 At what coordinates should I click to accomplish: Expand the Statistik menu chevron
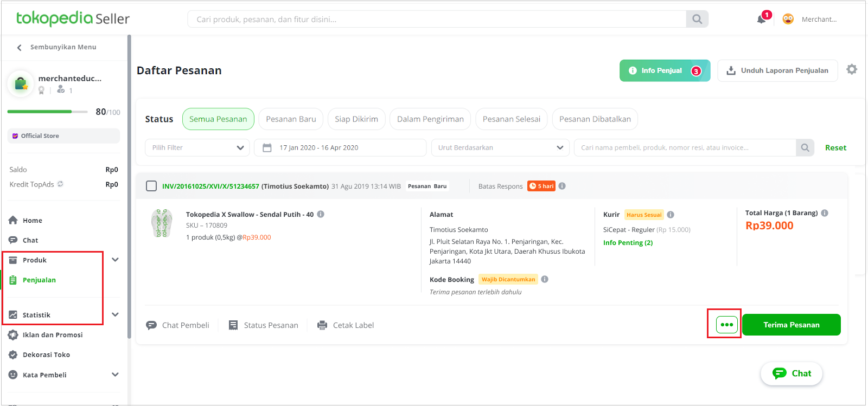click(x=115, y=314)
